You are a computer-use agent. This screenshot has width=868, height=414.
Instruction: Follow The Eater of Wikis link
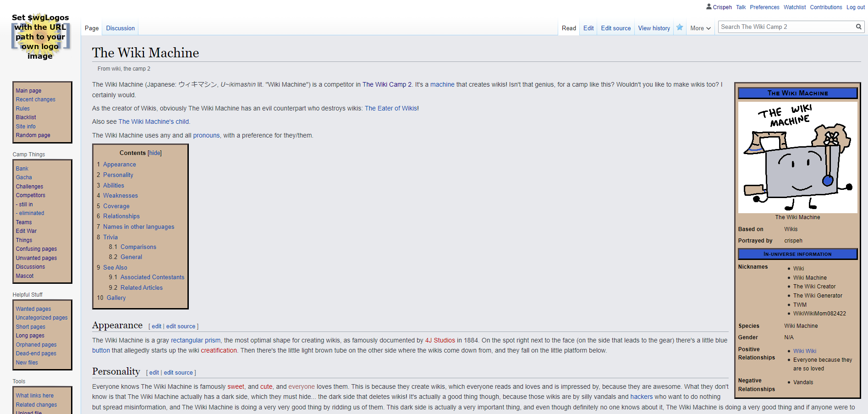click(390, 109)
